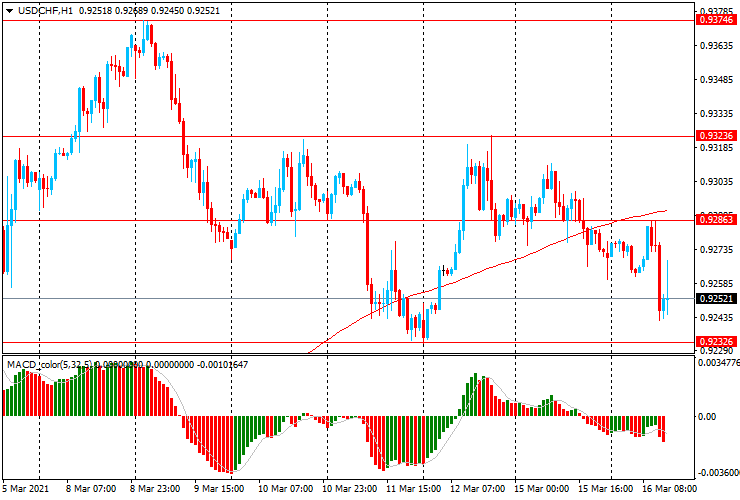This screenshot has height=500, width=740.
Task: Click the -0.003600 MACD axis value
Action: (x=716, y=473)
